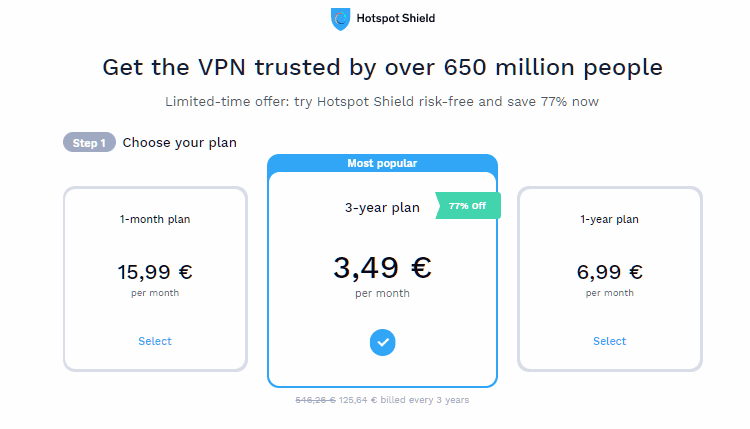Click the 6,99 € yearly plan price
750x429 pixels.
(x=609, y=272)
